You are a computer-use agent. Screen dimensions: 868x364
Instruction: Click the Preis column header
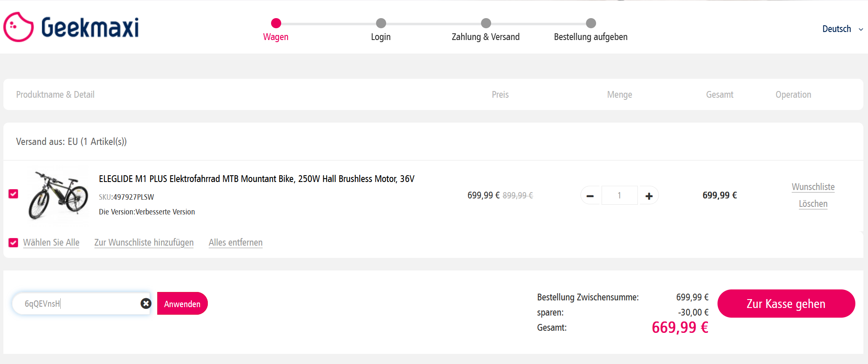point(500,94)
